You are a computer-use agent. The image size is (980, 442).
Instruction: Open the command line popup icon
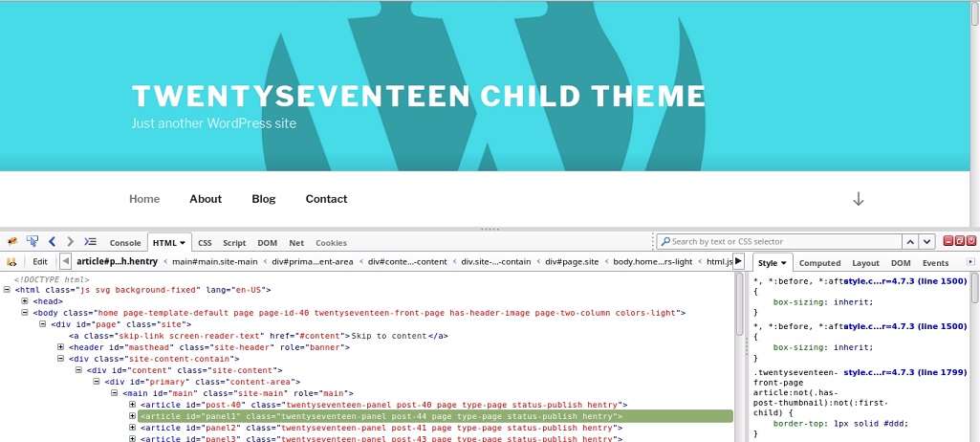(x=90, y=242)
